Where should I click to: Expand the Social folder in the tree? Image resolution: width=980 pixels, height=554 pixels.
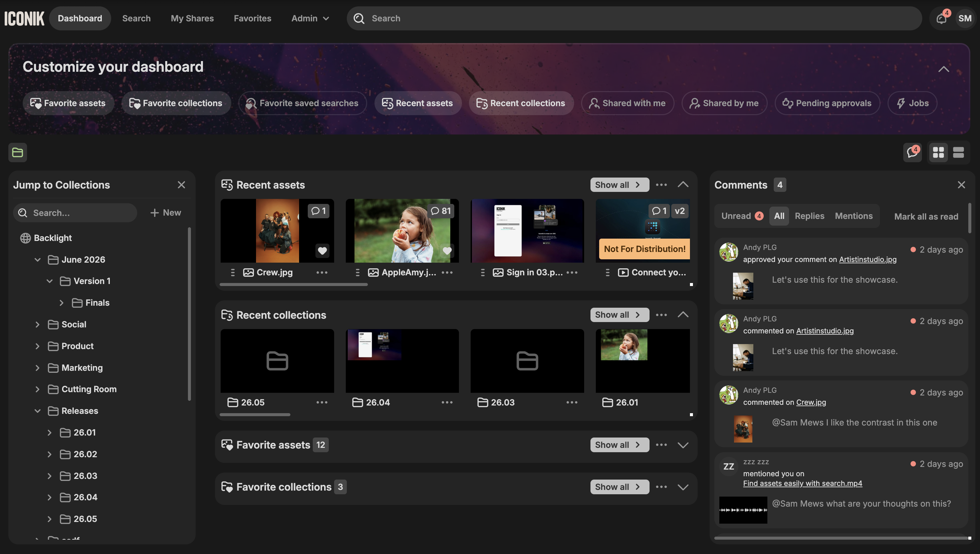tap(37, 325)
